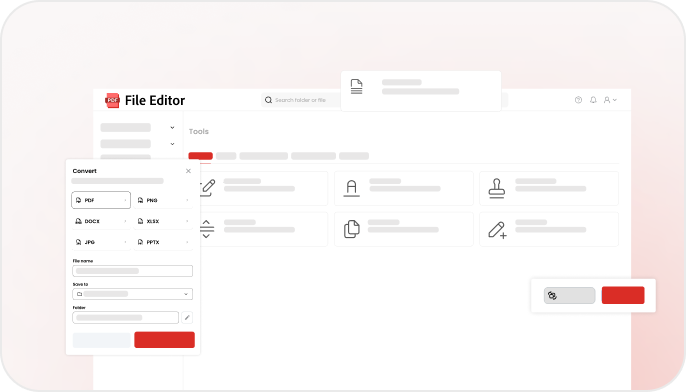Open the user account menu
This screenshot has width=686, height=392.
click(610, 100)
